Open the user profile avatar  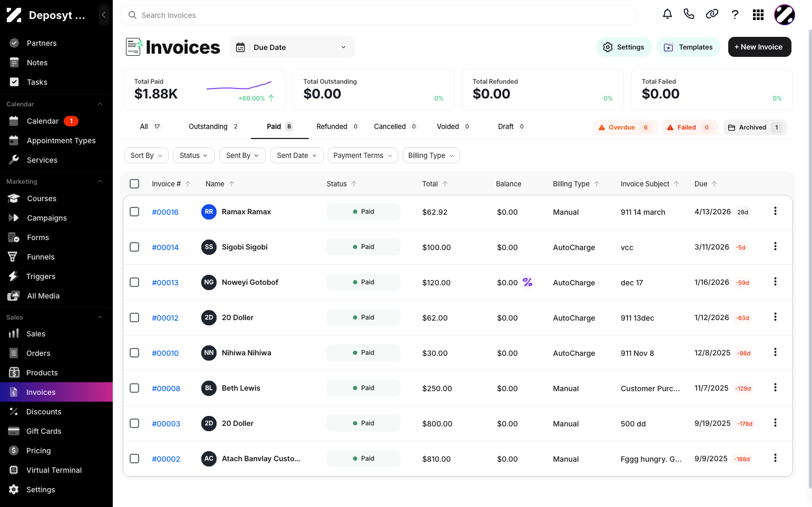784,15
